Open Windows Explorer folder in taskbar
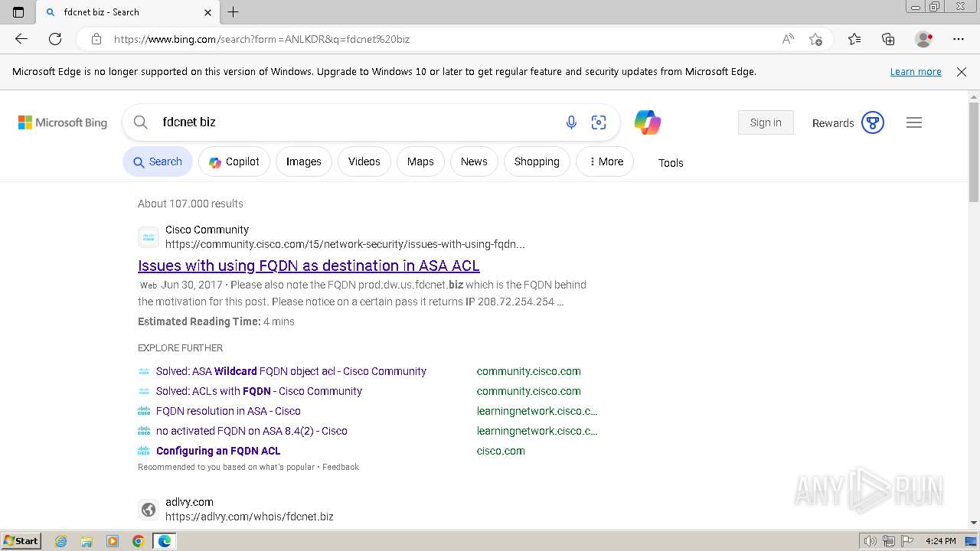The width and height of the screenshot is (980, 551). 87,541
